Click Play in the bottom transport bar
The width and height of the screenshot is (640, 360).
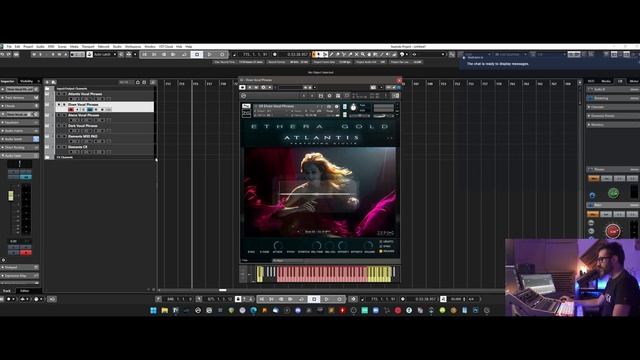[x=327, y=299]
